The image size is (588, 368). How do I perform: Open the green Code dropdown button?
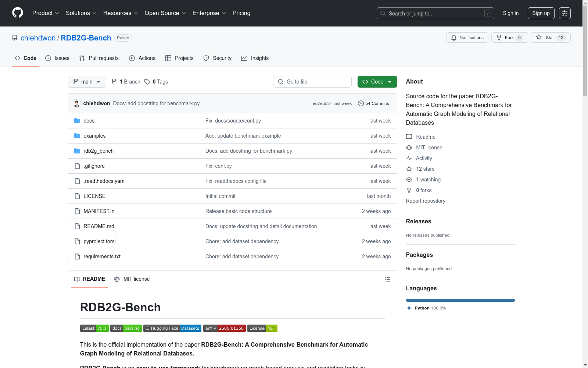377,82
